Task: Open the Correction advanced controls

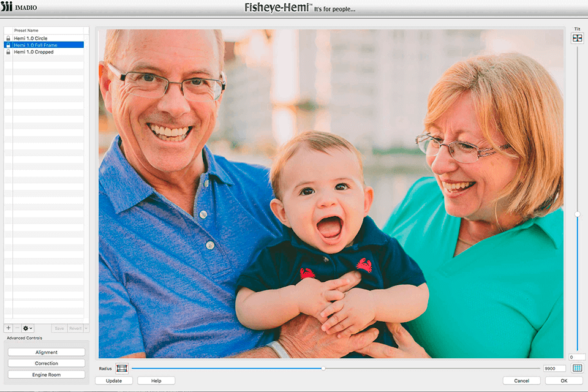Action: click(47, 363)
